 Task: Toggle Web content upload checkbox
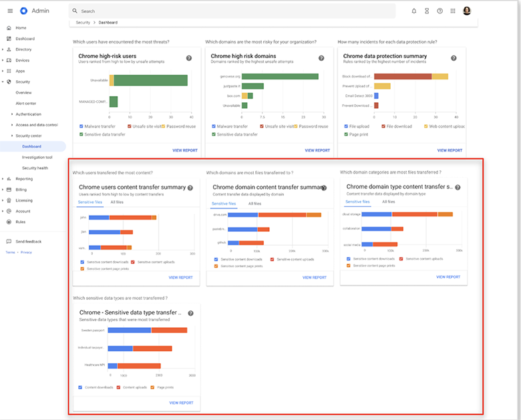(x=426, y=126)
